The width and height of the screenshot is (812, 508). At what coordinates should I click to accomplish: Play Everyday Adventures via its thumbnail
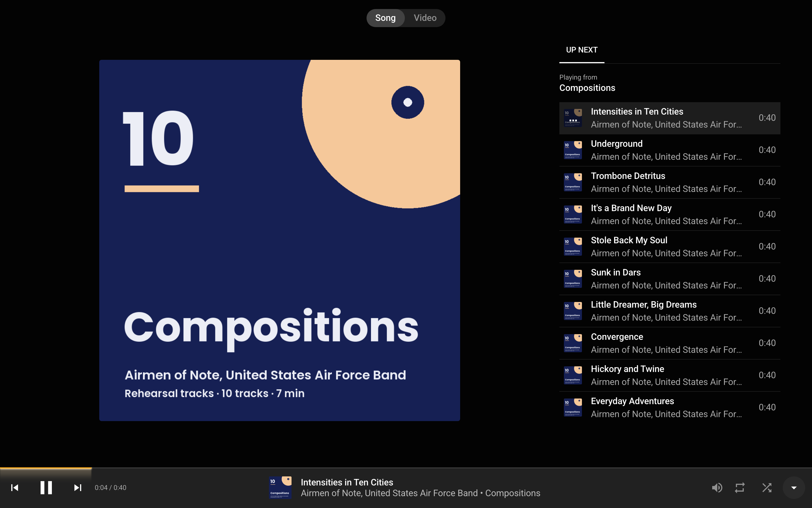click(573, 408)
